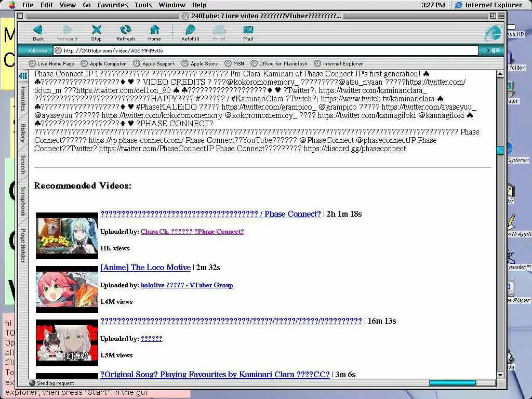Image resolution: width=532 pixels, height=399 pixels.
Task: Click the Recommended Videos heading
Action: (83, 185)
